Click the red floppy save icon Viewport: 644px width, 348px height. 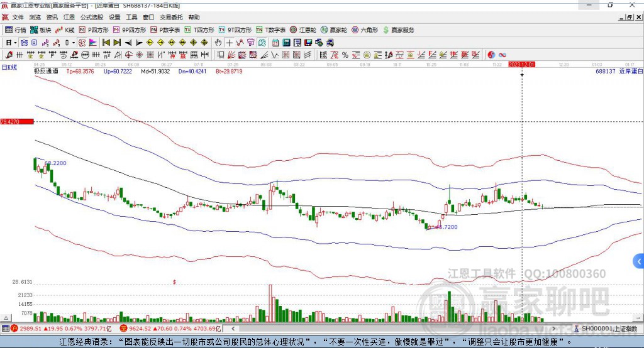[x=308, y=43]
